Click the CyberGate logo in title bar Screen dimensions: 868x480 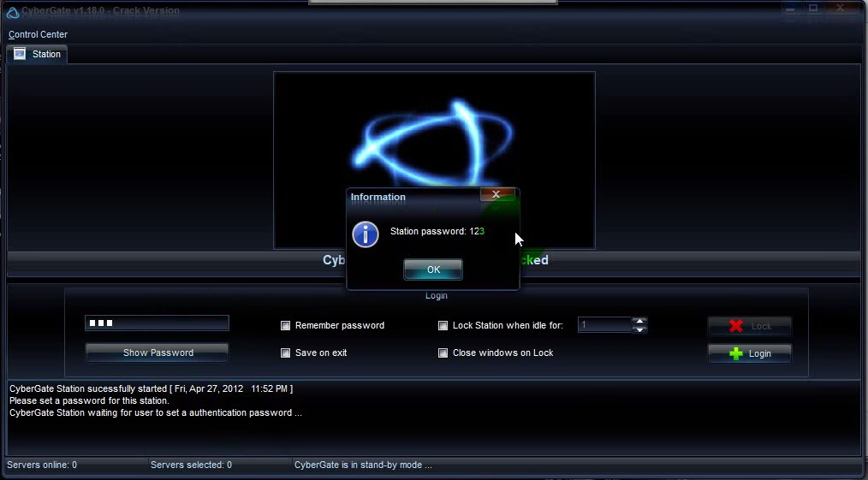pyautogui.click(x=12, y=12)
